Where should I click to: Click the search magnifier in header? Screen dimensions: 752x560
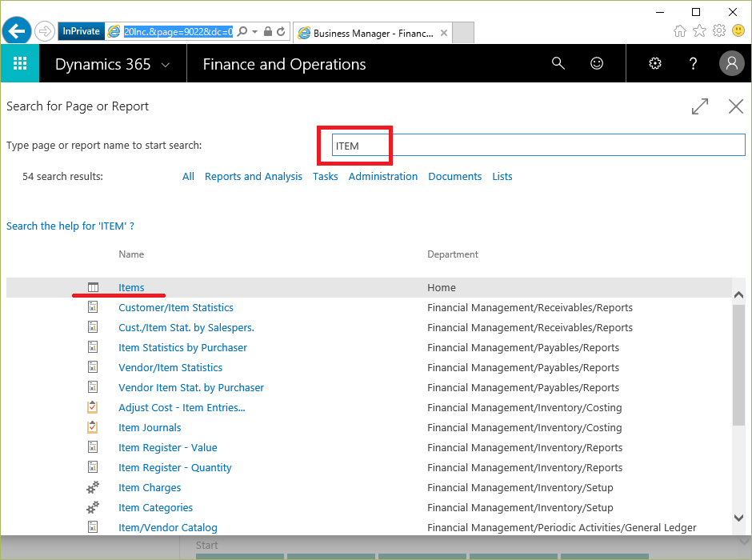coord(558,63)
